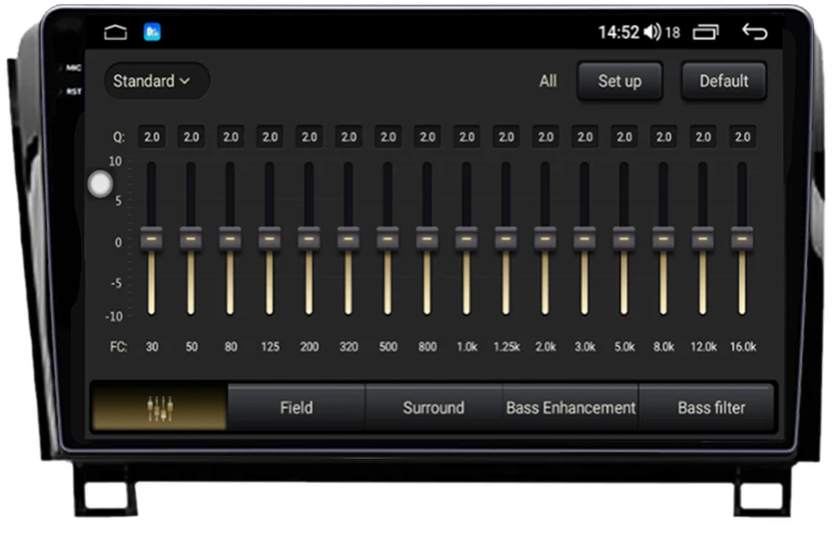Select the All label

[x=548, y=81]
